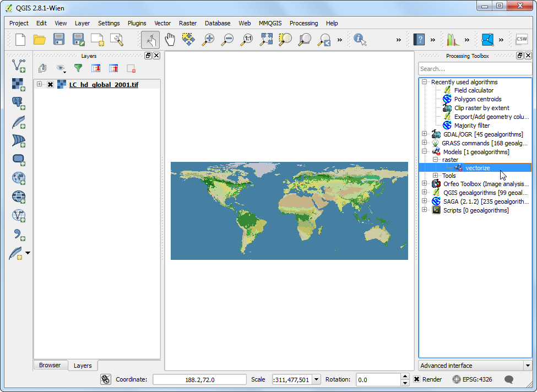Click the blue network-graph plugin icon
Screen dimensions: 537x392
[x=487, y=40]
